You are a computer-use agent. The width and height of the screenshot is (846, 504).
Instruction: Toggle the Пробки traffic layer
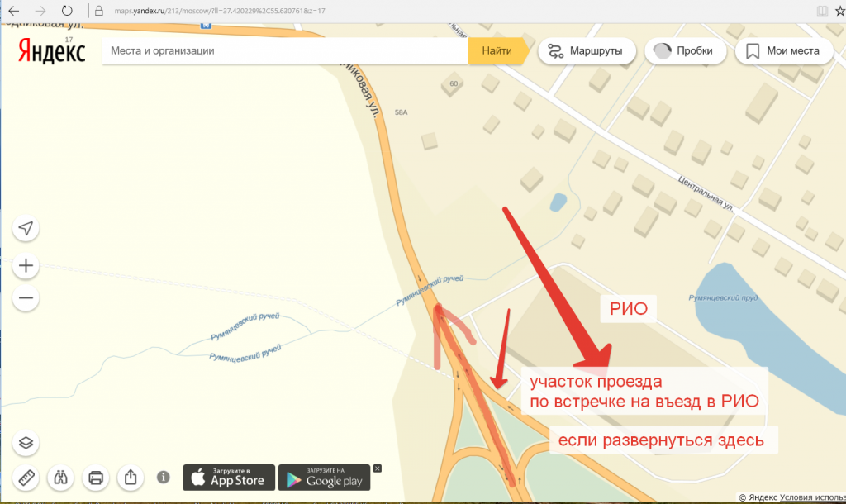coord(685,50)
